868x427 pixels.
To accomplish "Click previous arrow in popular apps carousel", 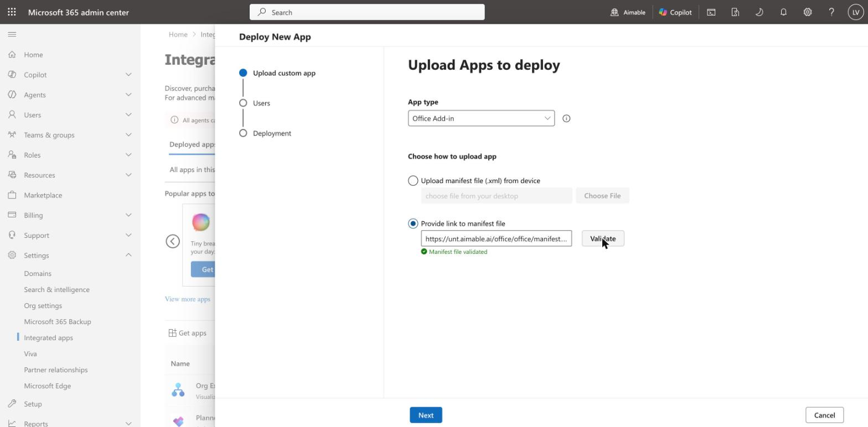I will (173, 241).
